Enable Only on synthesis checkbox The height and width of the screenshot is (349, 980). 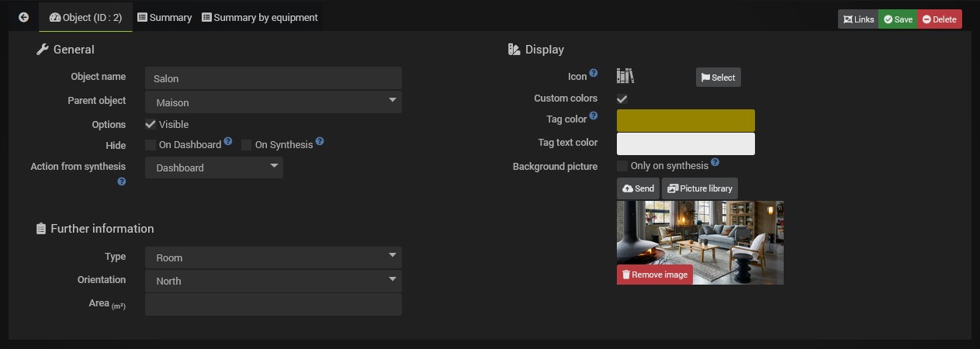pos(622,166)
